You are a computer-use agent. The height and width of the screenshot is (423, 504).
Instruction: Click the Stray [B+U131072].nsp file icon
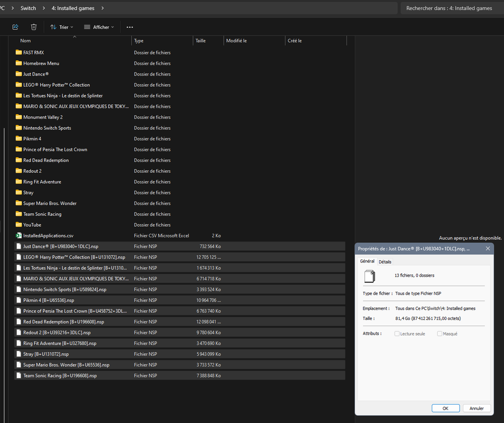(18, 354)
